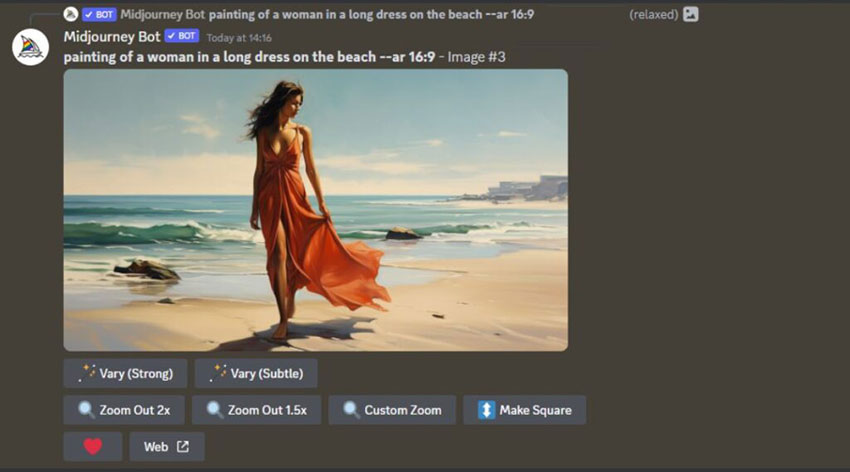Click the red heart favorite button
The height and width of the screenshot is (472, 850).
pos(92,446)
